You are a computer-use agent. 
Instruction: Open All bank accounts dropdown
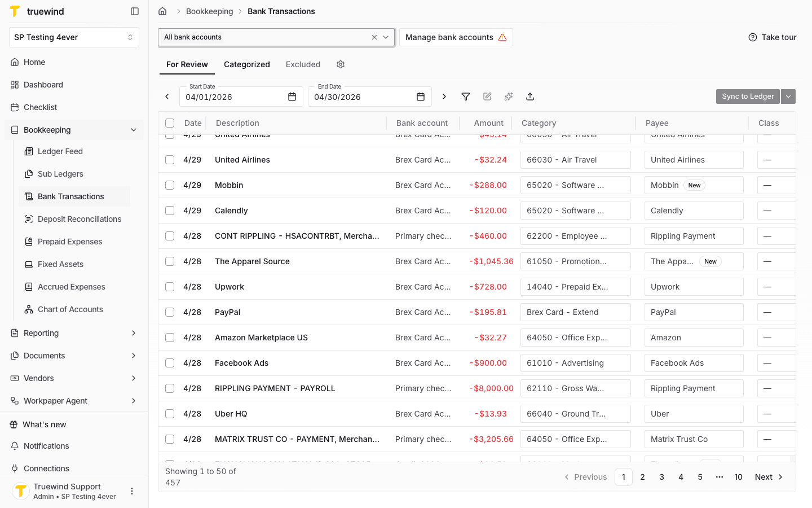pyautogui.click(x=386, y=37)
